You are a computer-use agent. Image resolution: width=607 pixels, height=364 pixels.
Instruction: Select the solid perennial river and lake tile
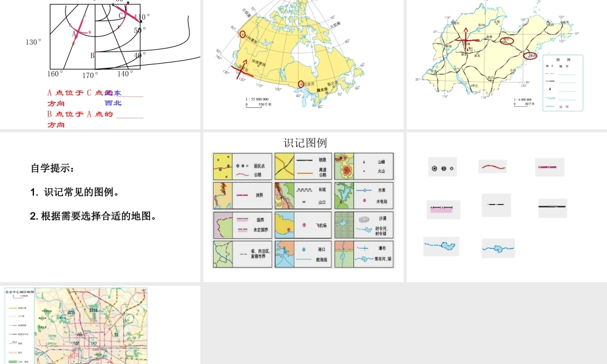(498, 248)
